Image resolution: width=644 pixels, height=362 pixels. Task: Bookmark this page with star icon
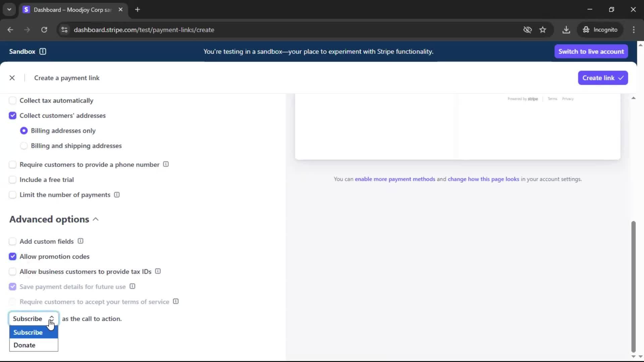pyautogui.click(x=543, y=30)
